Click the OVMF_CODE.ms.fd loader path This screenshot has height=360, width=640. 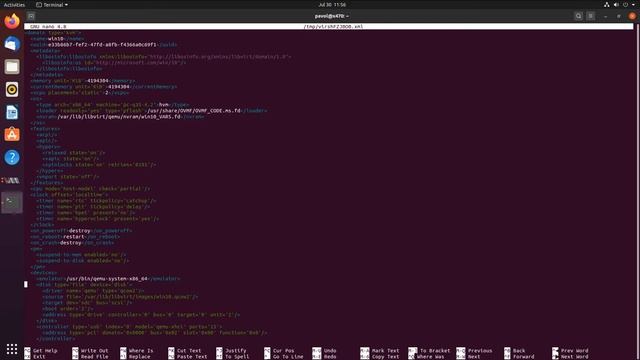pyautogui.click(x=194, y=111)
